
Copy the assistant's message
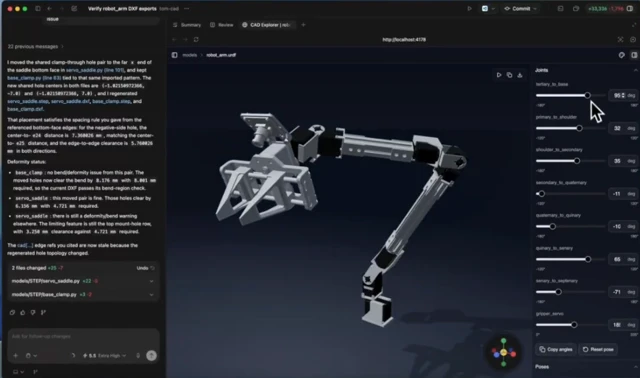click(x=12, y=313)
